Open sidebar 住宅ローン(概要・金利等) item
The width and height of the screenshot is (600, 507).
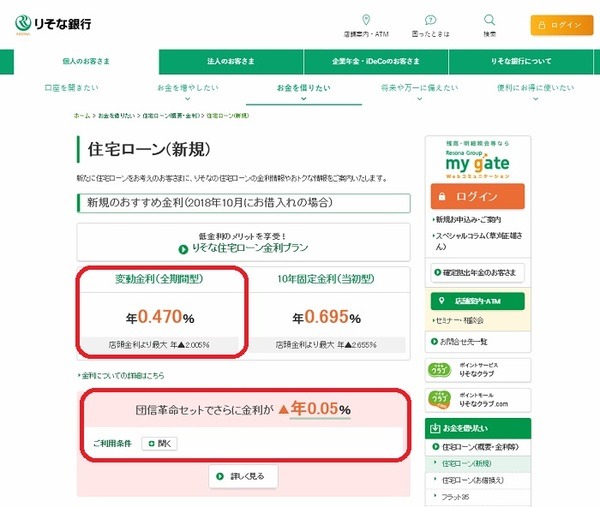pos(478,447)
